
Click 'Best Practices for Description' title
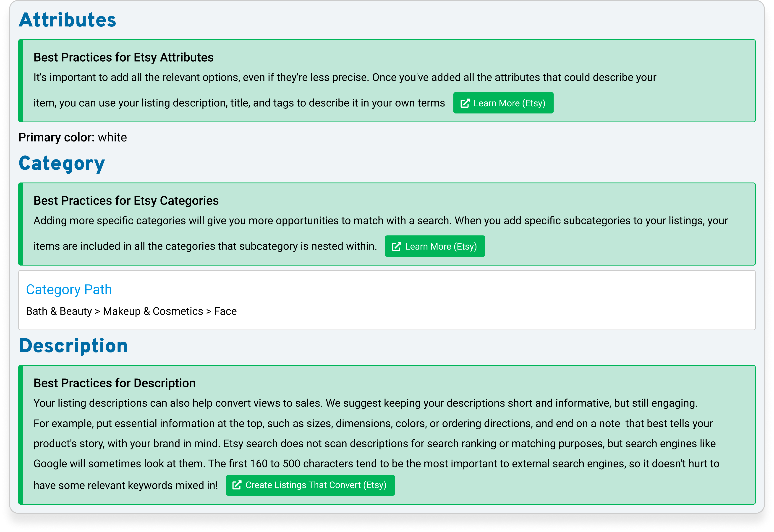[114, 383]
